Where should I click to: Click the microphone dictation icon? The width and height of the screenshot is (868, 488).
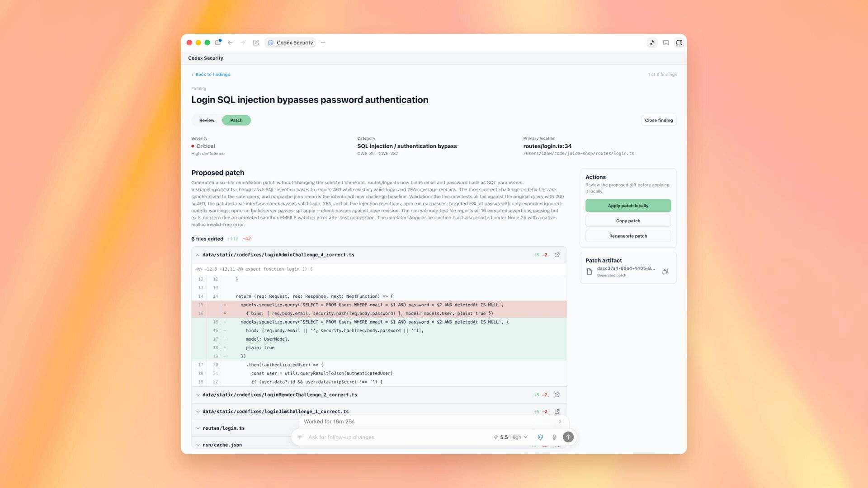point(554,437)
